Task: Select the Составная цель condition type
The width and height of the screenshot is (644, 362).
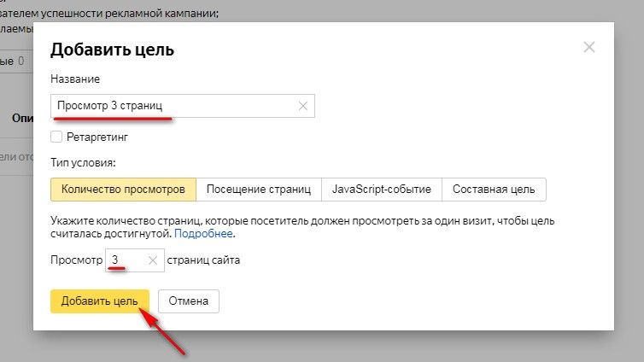Action: (494, 189)
